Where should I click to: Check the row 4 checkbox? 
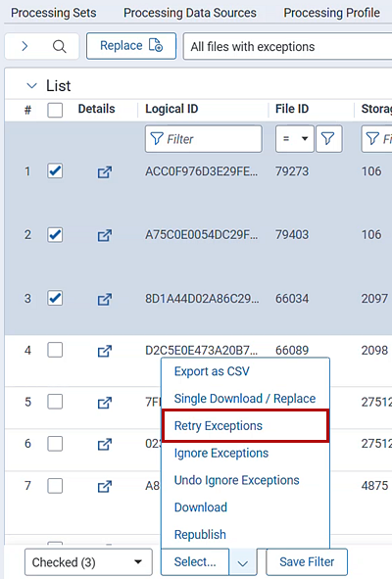(x=55, y=350)
